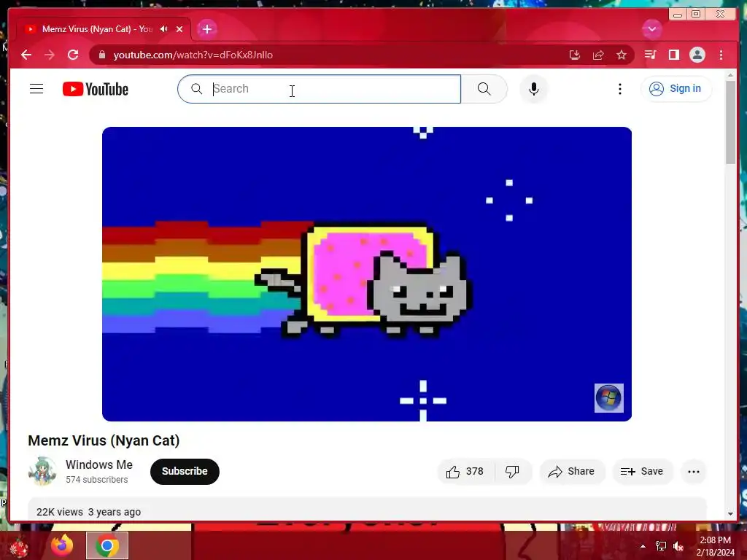Screen dimensions: 747x560
Task: Open the clock showing 2:08 PM
Action: 715,546
